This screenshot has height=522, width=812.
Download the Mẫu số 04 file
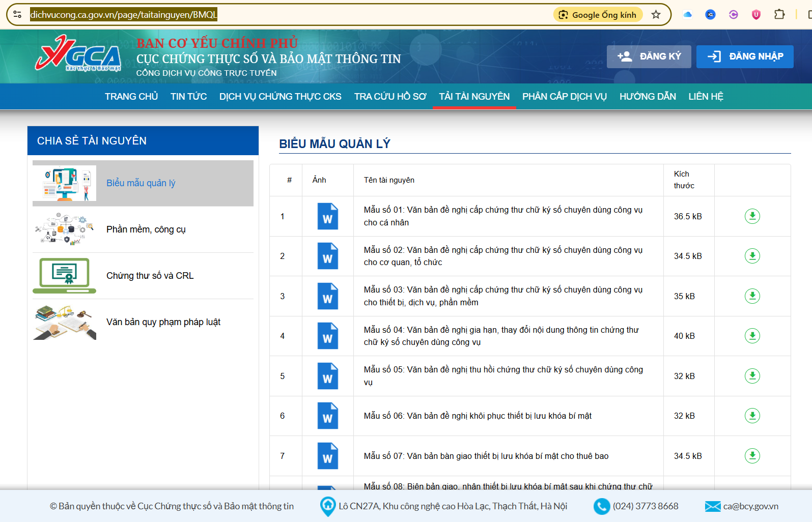752,336
